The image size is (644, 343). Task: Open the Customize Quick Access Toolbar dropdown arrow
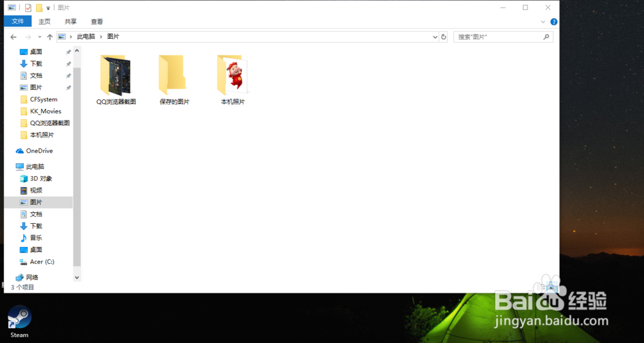[x=48, y=8]
